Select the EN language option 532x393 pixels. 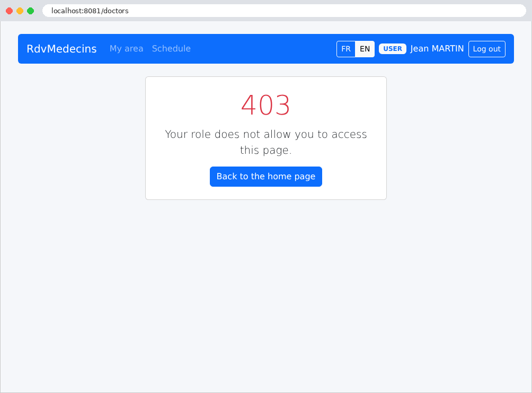tap(365, 49)
